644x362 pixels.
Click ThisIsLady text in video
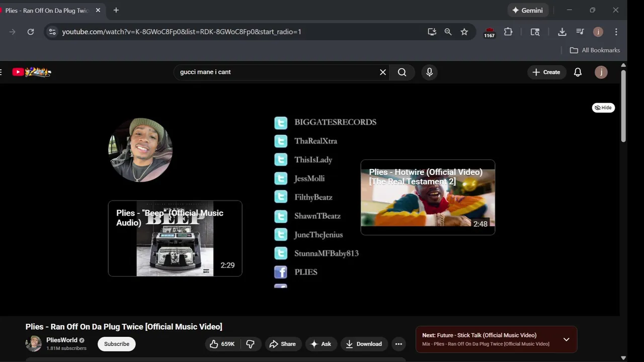(313, 160)
